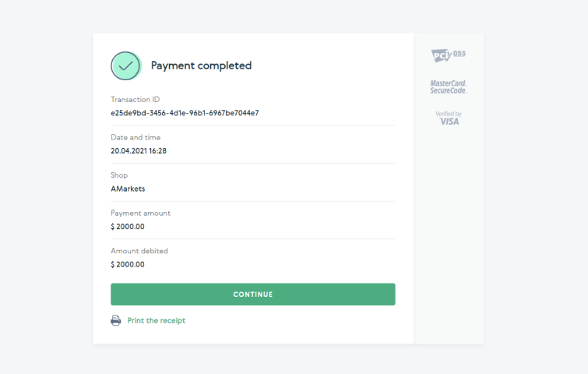Select the $ 2000.00 value under Amount debited
Image resolution: width=588 pixels, height=374 pixels.
[x=128, y=264]
